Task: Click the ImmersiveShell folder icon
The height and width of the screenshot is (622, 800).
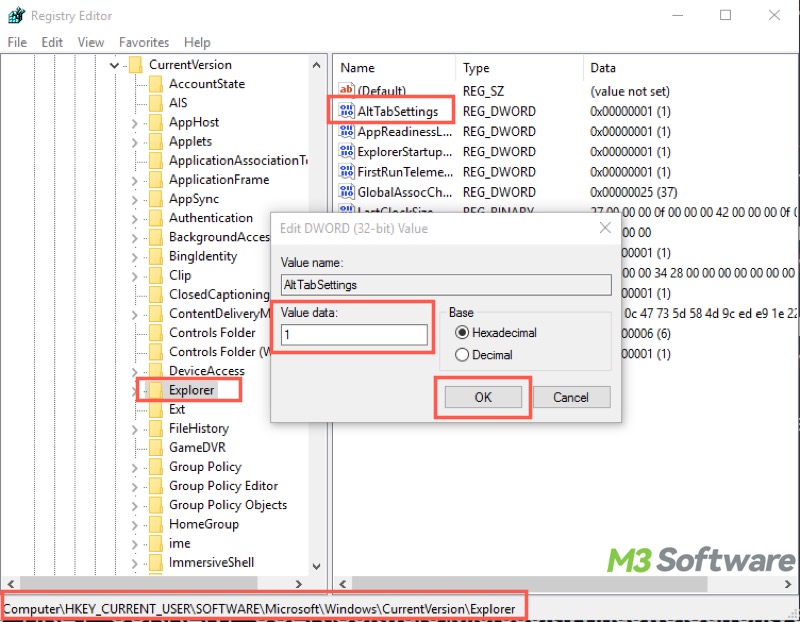Action: 156,562
